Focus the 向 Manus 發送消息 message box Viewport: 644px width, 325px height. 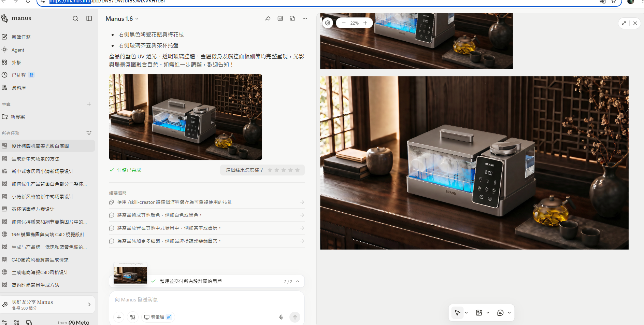coord(207,300)
